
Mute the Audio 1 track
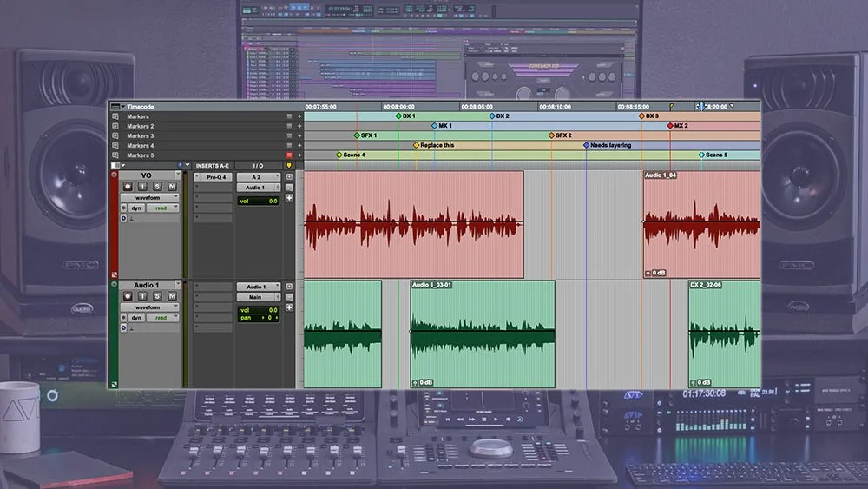172,296
